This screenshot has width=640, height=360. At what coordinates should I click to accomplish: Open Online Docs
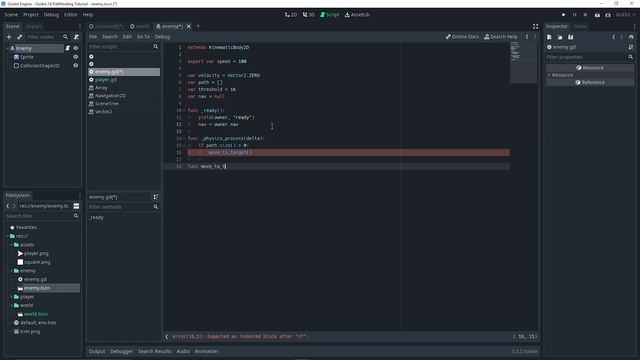[462, 37]
